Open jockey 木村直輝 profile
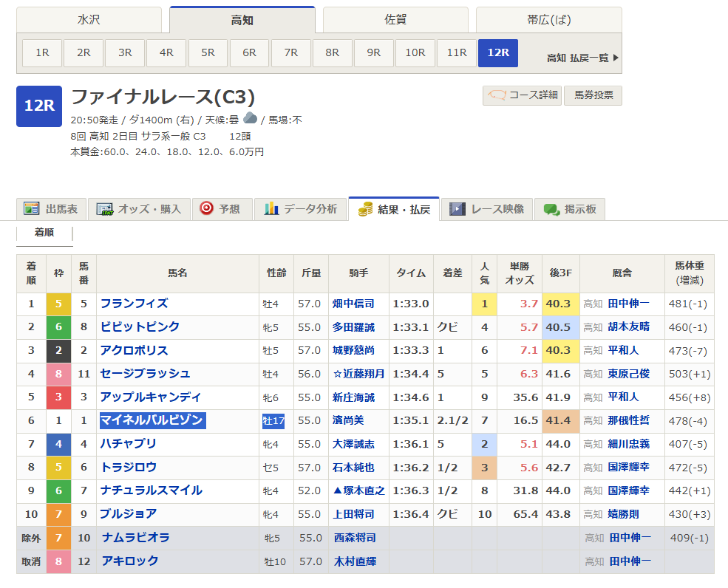The width and height of the screenshot is (728, 588). pyautogui.click(x=356, y=561)
